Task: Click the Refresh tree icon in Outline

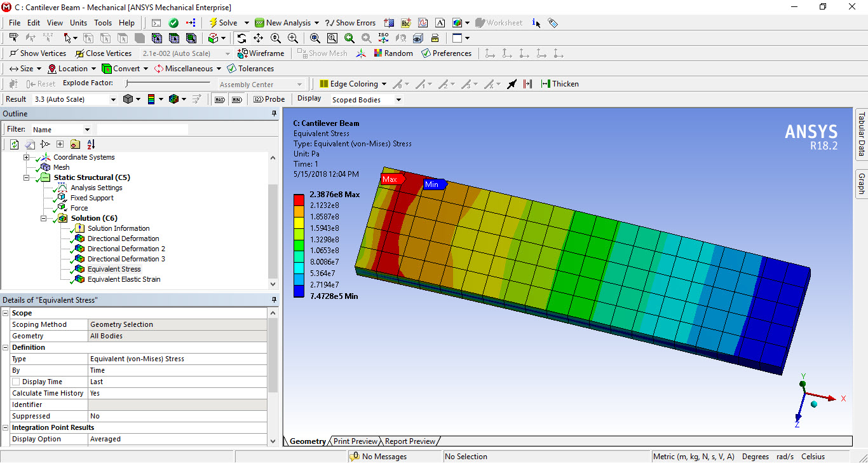Action: coord(15,144)
